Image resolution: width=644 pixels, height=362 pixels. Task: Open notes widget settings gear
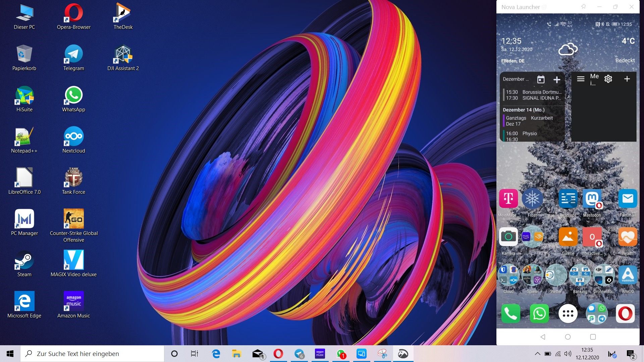click(x=608, y=79)
